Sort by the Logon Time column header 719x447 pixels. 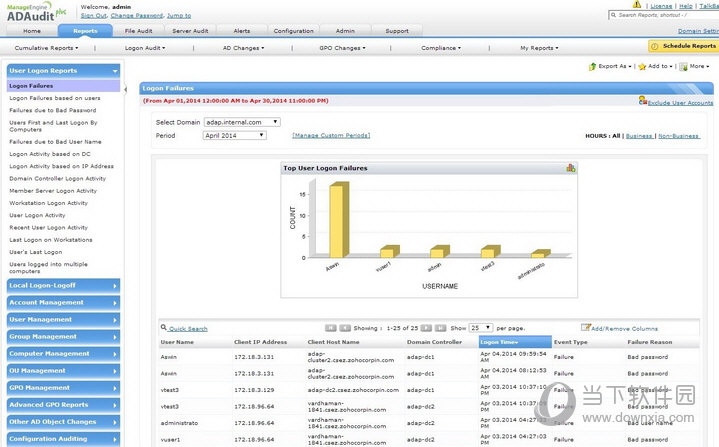coord(515,342)
